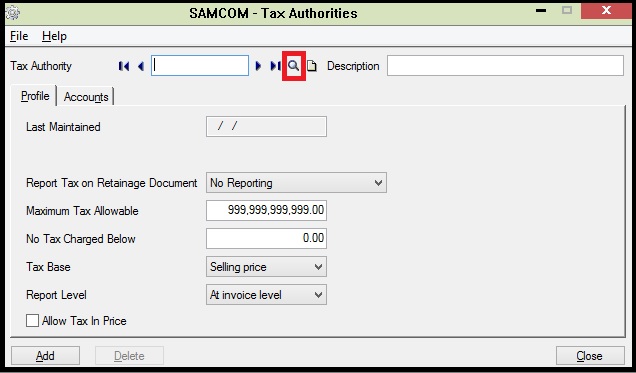Switch to the Profile tab

click(x=35, y=96)
